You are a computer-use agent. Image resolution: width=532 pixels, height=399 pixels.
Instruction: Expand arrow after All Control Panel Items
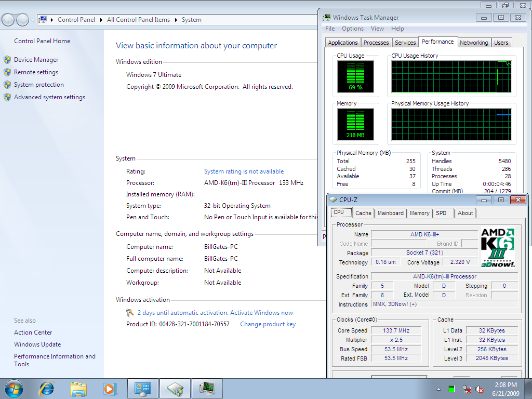click(176, 20)
